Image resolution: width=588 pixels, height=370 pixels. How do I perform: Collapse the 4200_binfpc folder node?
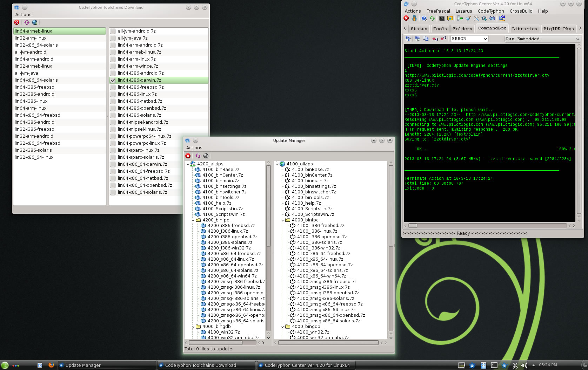coord(193,220)
